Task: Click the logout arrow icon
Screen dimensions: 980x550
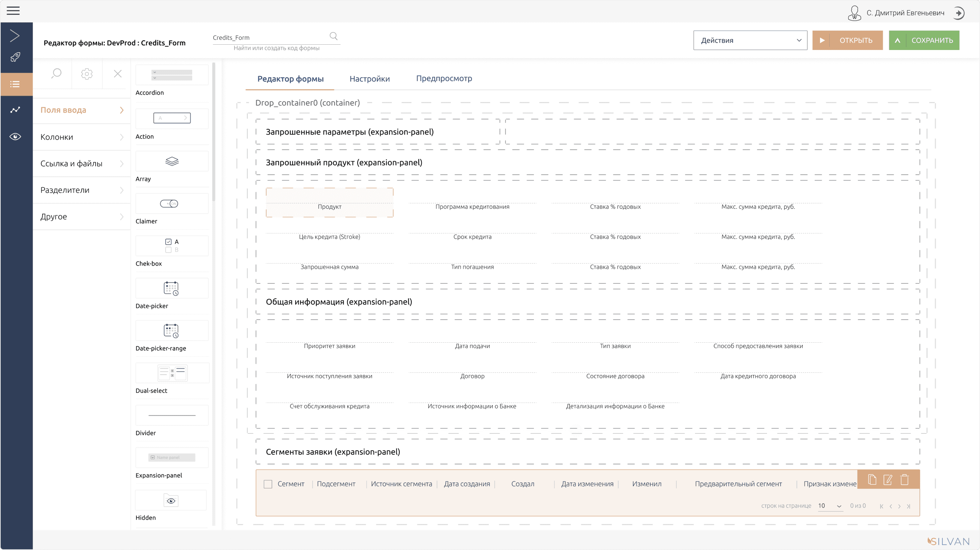Action: click(959, 13)
